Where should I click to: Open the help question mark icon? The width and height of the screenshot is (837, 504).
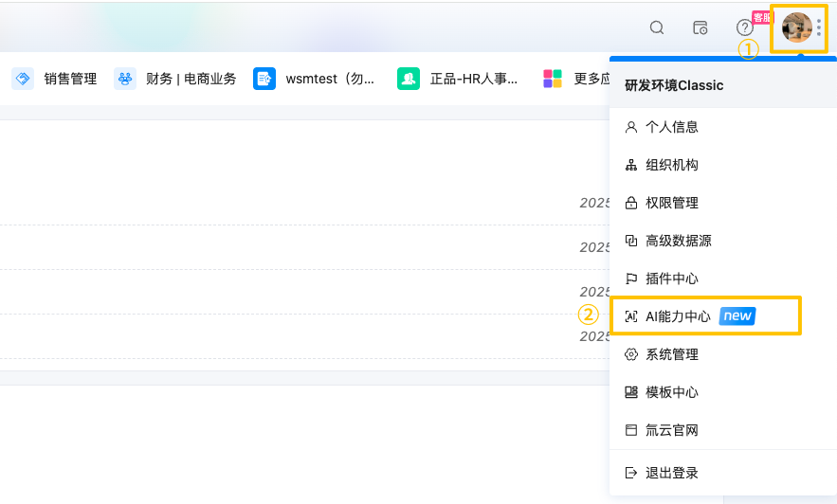[x=744, y=27]
